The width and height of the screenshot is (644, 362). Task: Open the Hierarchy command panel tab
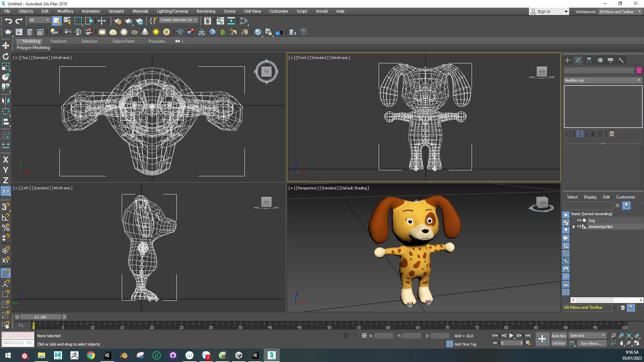(x=589, y=60)
